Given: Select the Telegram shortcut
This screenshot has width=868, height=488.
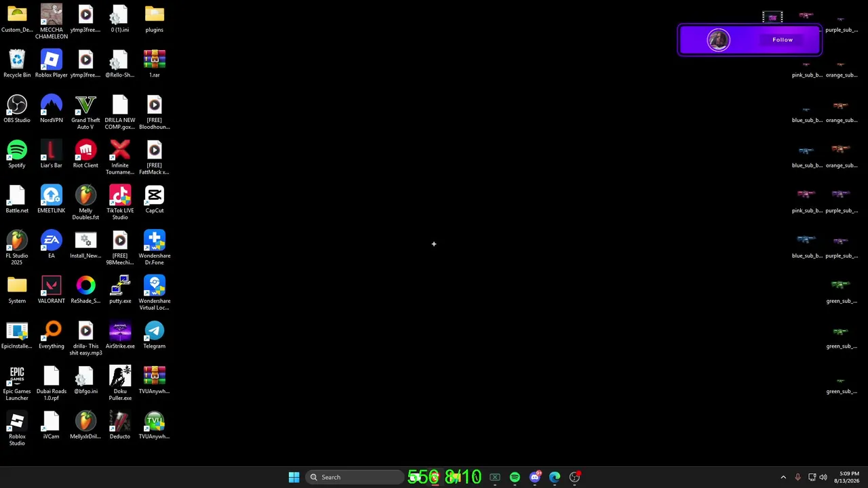Looking at the screenshot, I should tap(154, 335).
